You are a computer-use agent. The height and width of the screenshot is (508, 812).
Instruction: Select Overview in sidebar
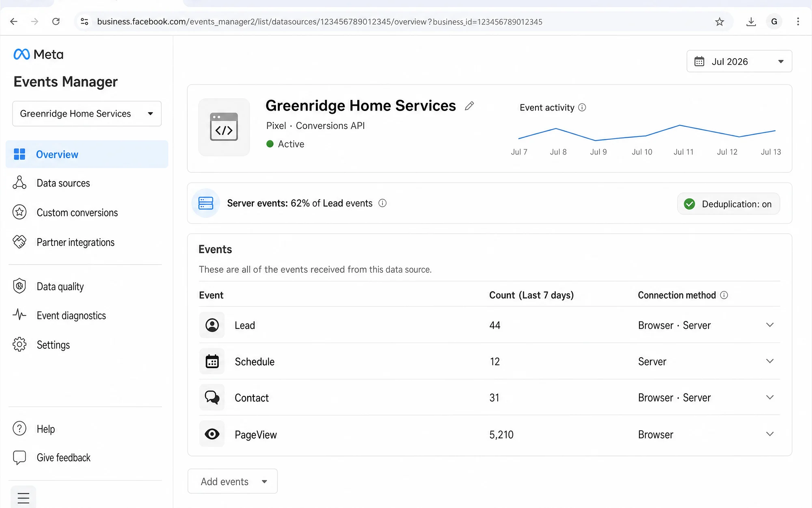tap(87, 154)
